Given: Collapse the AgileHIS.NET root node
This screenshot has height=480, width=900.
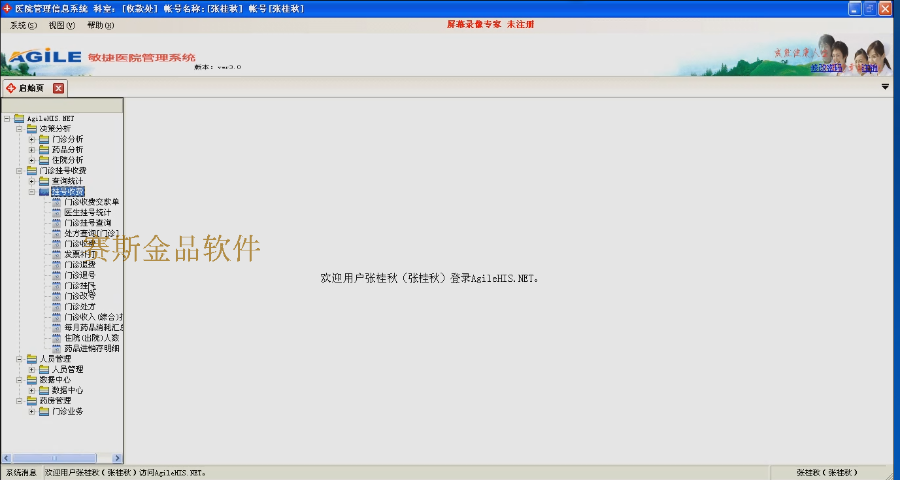Looking at the screenshot, I should [7, 119].
